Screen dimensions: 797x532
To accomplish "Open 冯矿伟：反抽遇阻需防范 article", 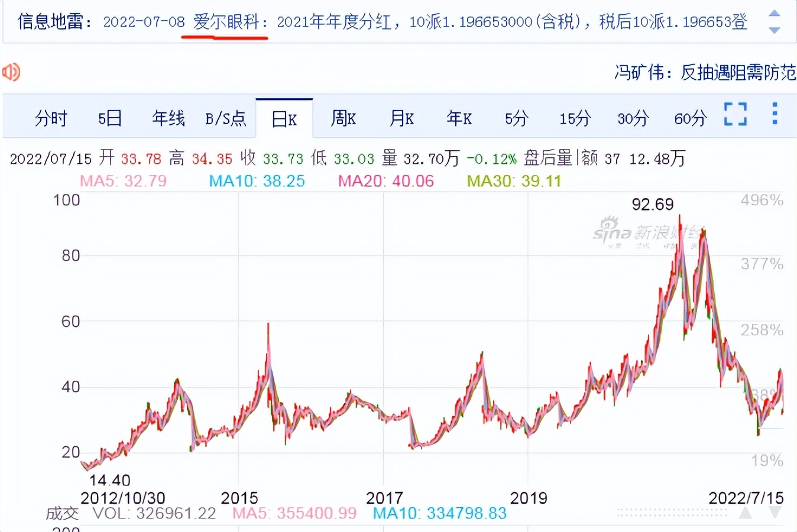I will pos(705,70).
